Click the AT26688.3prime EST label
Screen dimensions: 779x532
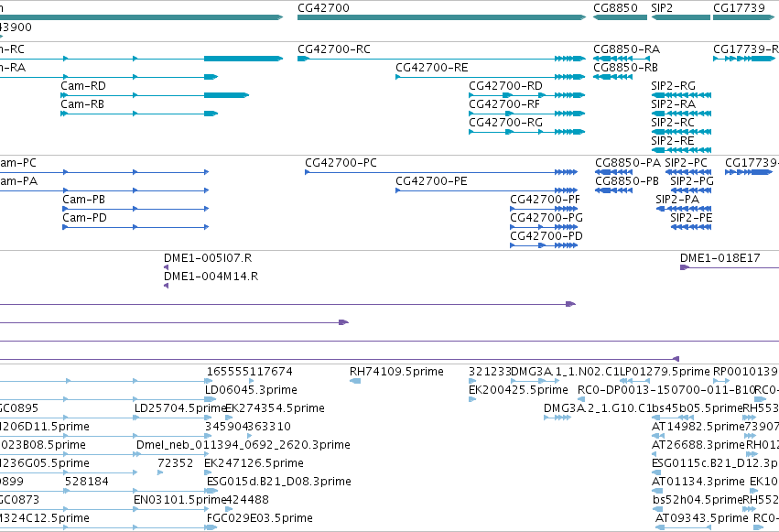pos(698,445)
